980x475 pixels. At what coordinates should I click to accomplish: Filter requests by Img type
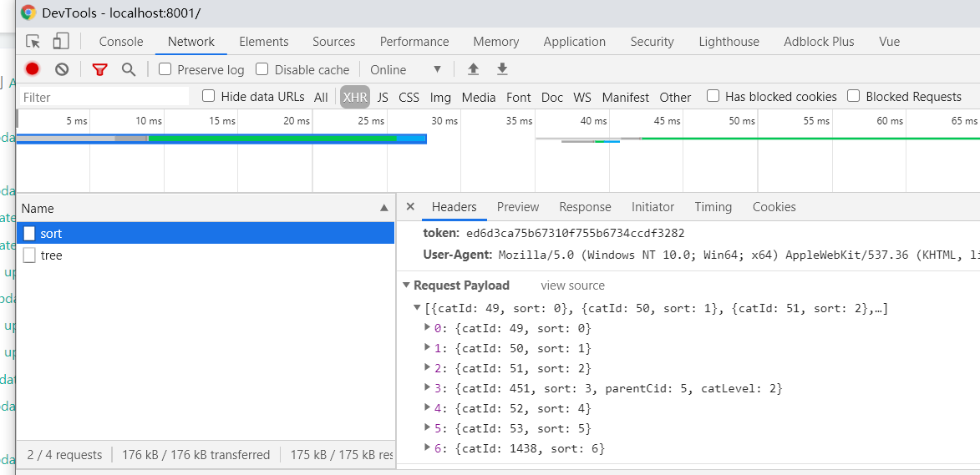coord(440,98)
